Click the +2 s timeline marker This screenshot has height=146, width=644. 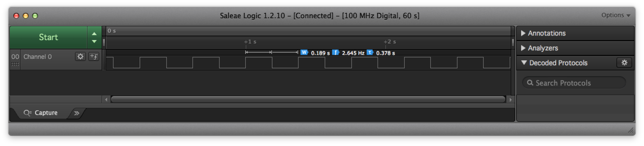click(389, 42)
